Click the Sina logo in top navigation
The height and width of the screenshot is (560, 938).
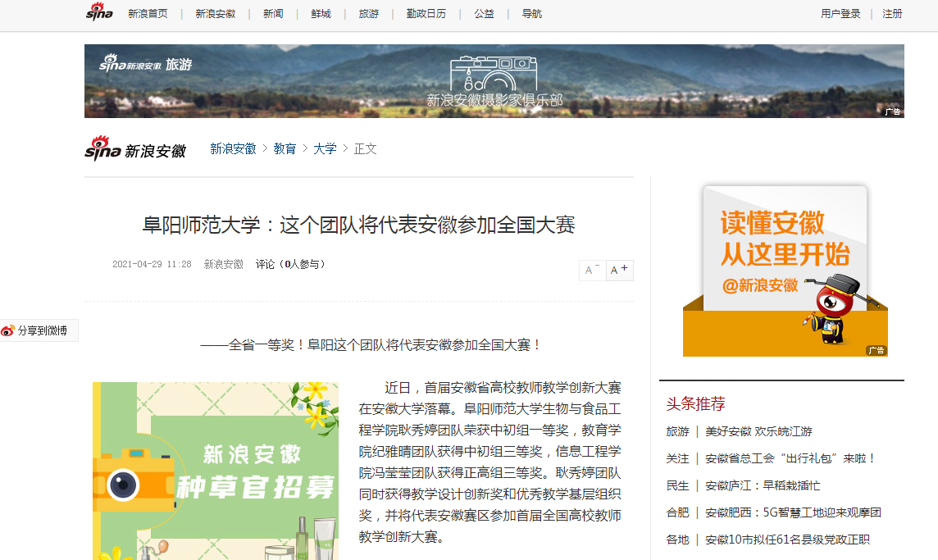pyautogui.click(x=99, y=13)
